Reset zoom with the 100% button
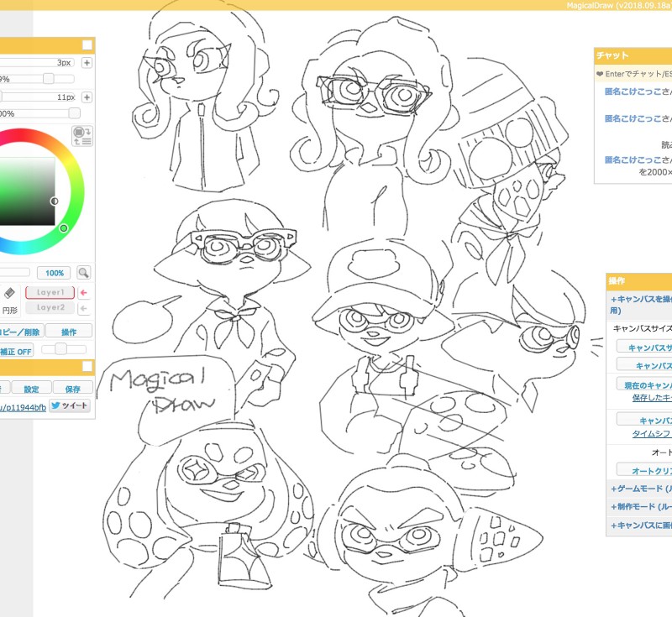 54,273
